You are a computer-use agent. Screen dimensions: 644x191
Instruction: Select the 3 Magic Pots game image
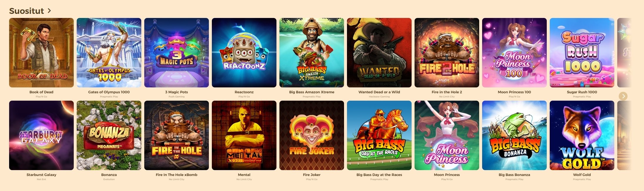coord(177,53)
